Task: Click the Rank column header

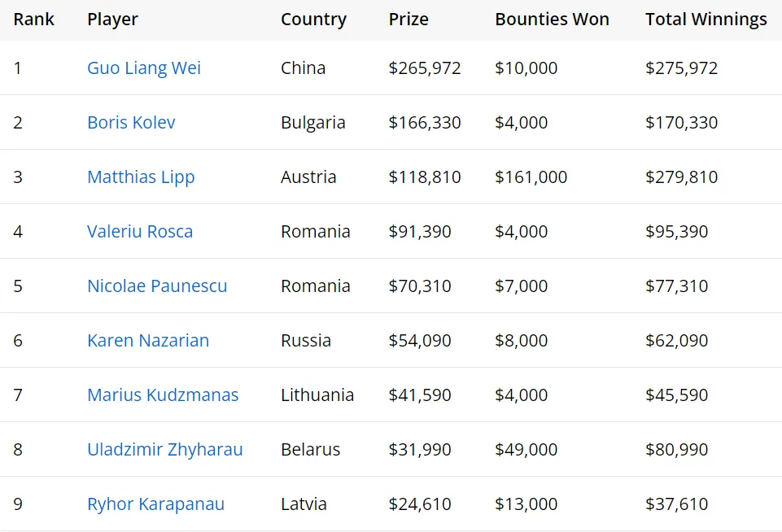Action: (34, 20)
